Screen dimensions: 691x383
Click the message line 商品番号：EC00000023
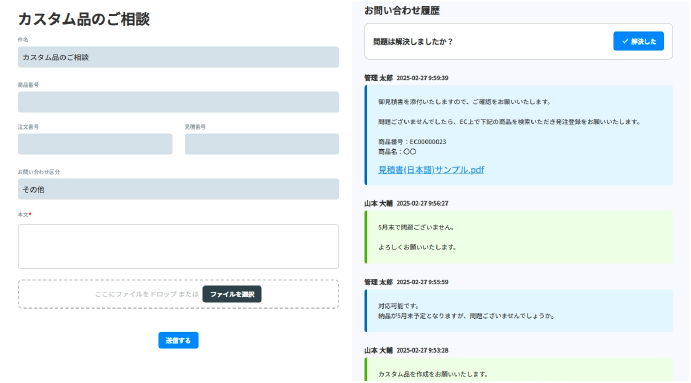[x=412, y=141]
